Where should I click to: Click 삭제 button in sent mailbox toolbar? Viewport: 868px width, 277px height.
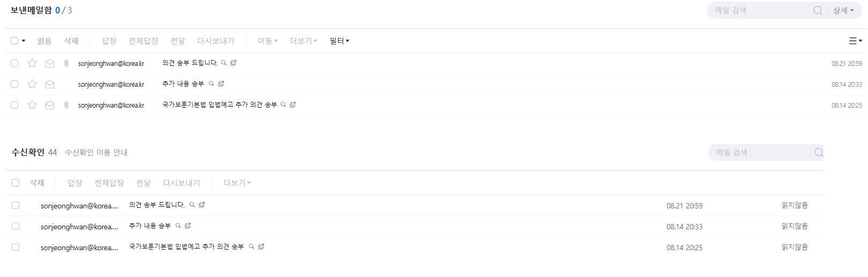(71, 41)
